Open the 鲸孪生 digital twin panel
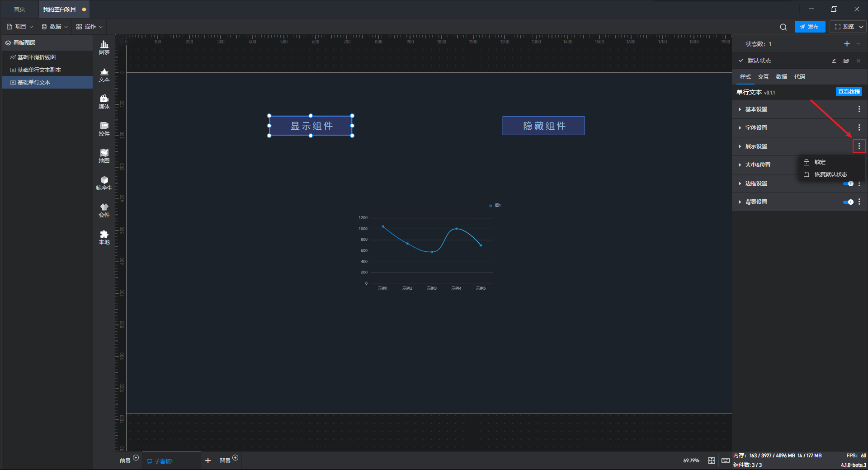This screenshot has width=868, height=470. [x=104, y=183]
